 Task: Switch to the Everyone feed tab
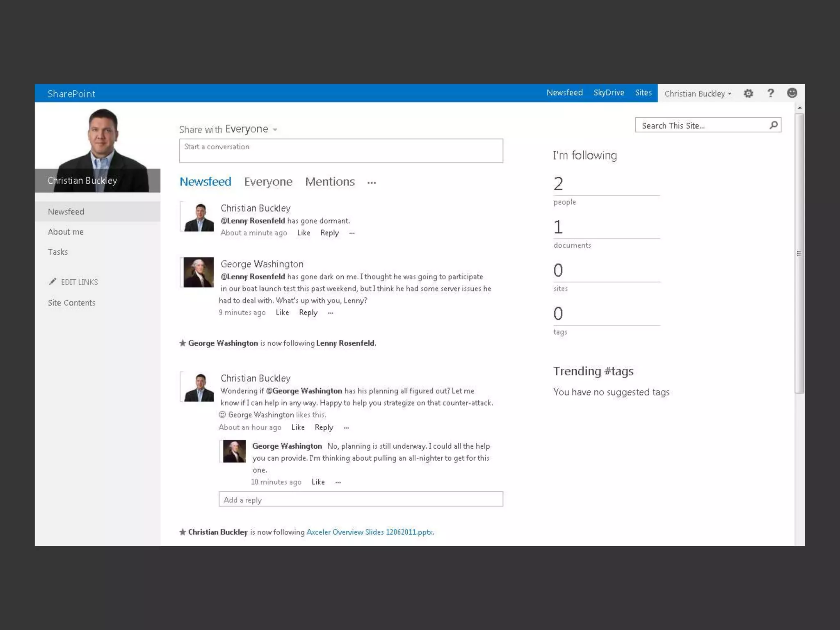[x=268, y=182]
